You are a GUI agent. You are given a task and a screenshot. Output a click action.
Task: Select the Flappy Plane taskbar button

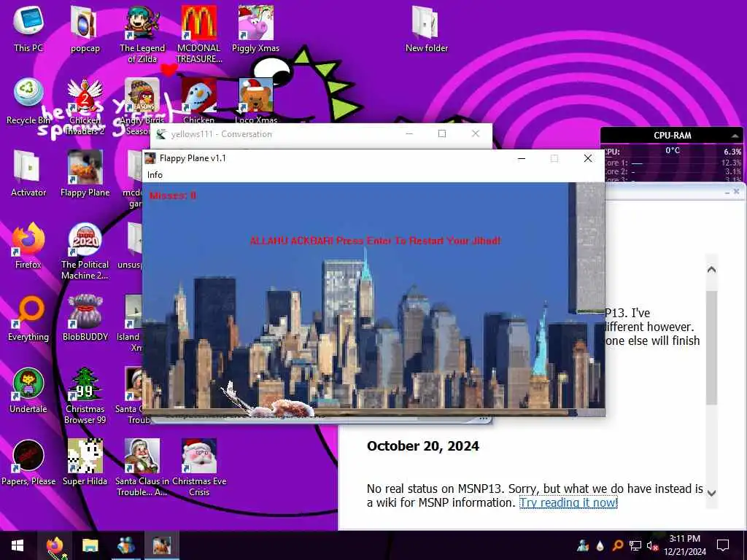coord(161,545)
